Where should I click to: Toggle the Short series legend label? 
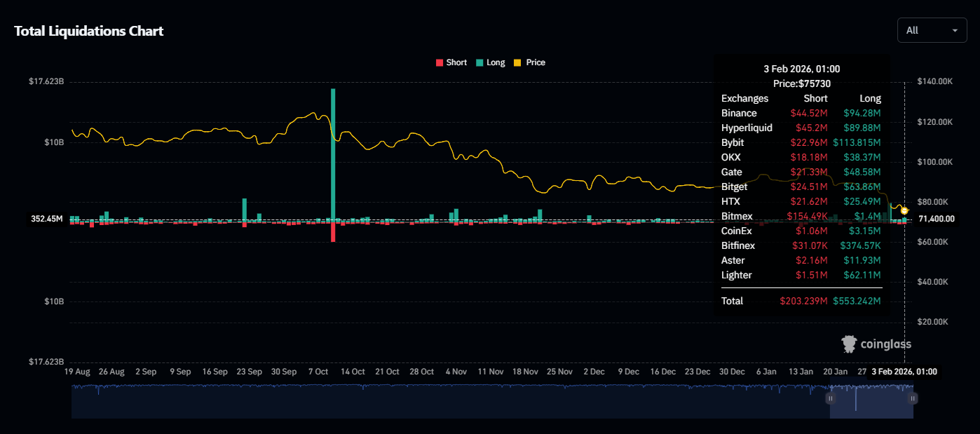click(x=456, y=62)
